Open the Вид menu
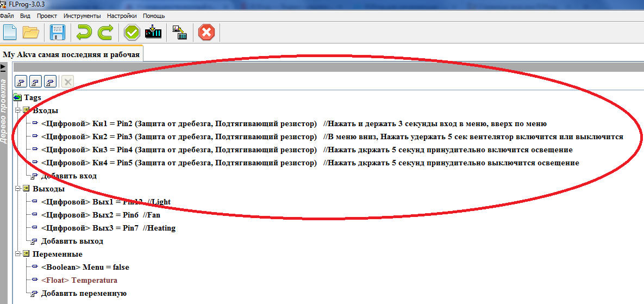The height and width of the screenshot is (304, 644). (x=25, y=16)
